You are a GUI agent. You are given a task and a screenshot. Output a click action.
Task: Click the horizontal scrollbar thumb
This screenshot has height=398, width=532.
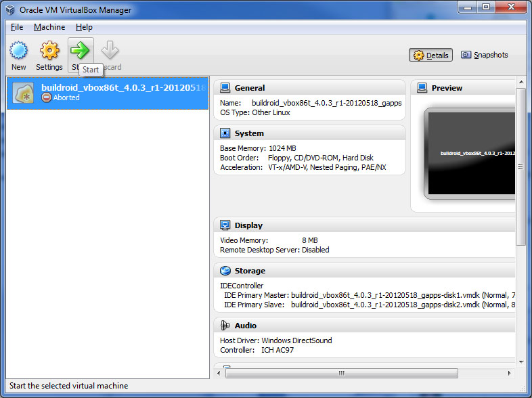point(342,373)
